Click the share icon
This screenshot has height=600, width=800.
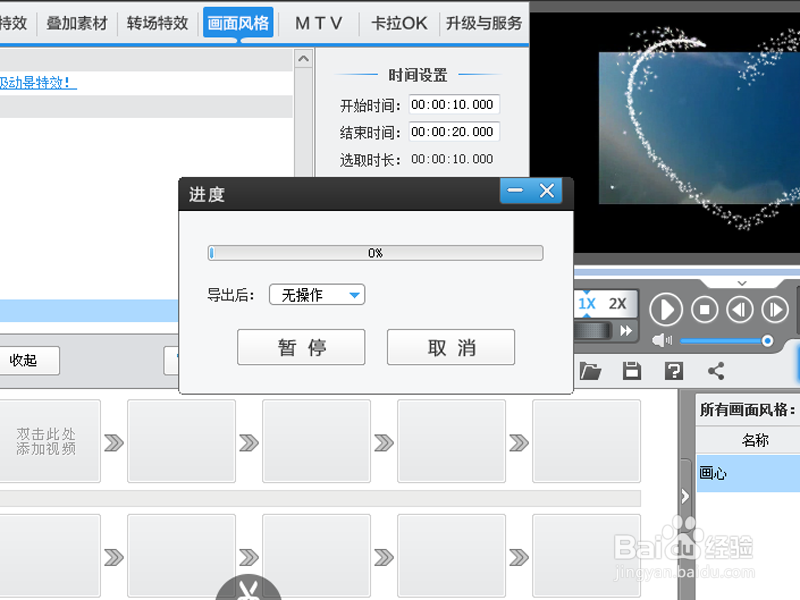716,371
